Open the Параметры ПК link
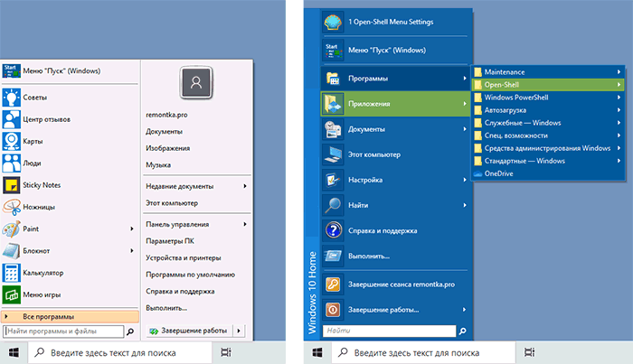Screen dimensions: 633x364 point(170,241)
